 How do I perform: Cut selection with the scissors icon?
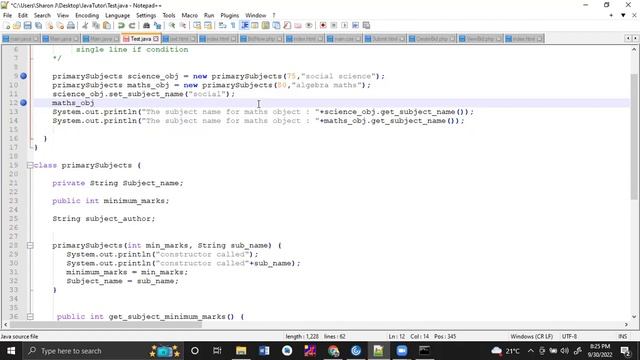(x=85, y=25)
